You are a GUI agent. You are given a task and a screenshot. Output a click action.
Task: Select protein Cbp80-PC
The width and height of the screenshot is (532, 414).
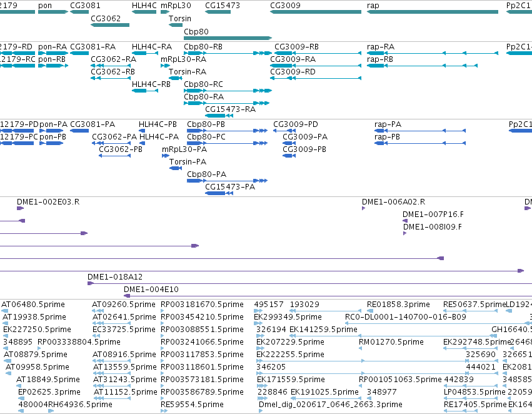click(x=206, y=137)
